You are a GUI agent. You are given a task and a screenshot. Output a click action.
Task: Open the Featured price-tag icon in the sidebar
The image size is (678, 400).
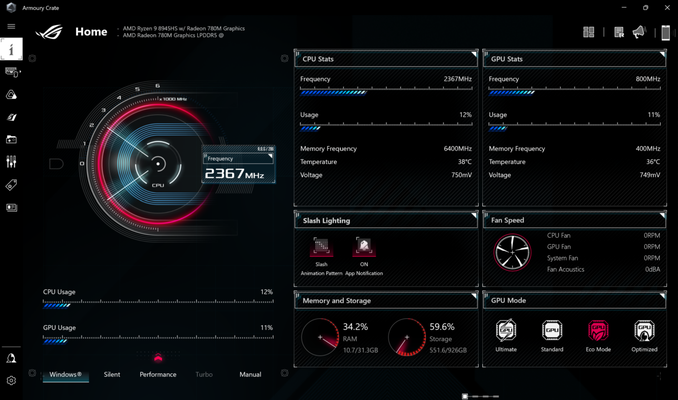tap(11, 185)
